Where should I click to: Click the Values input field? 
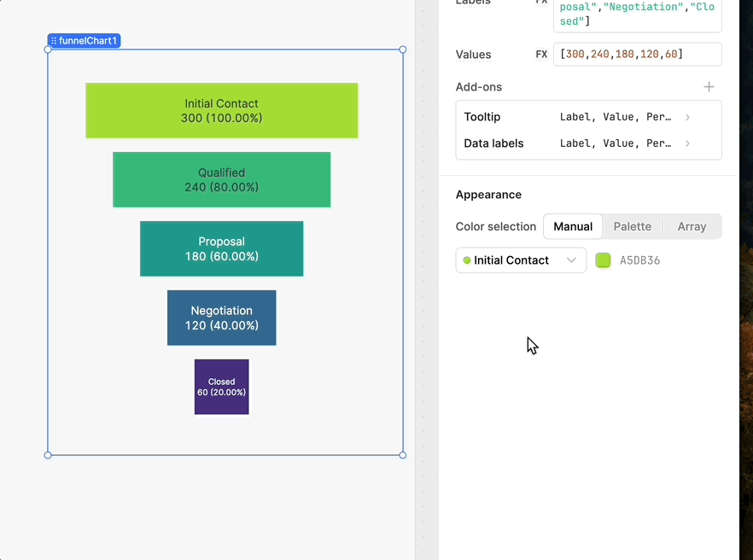637,55
